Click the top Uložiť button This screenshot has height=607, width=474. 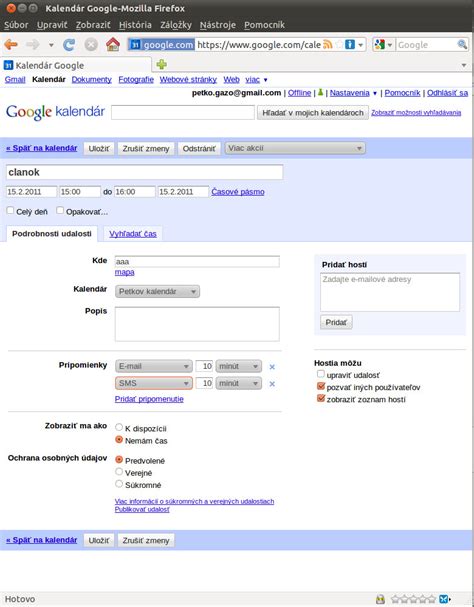[99, 149]
